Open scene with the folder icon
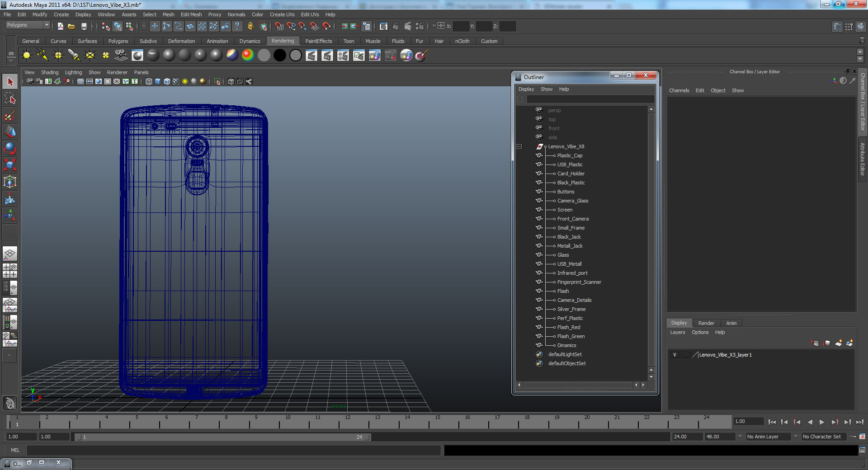Screen dimensions: 868x470 (x=71, y=26)
